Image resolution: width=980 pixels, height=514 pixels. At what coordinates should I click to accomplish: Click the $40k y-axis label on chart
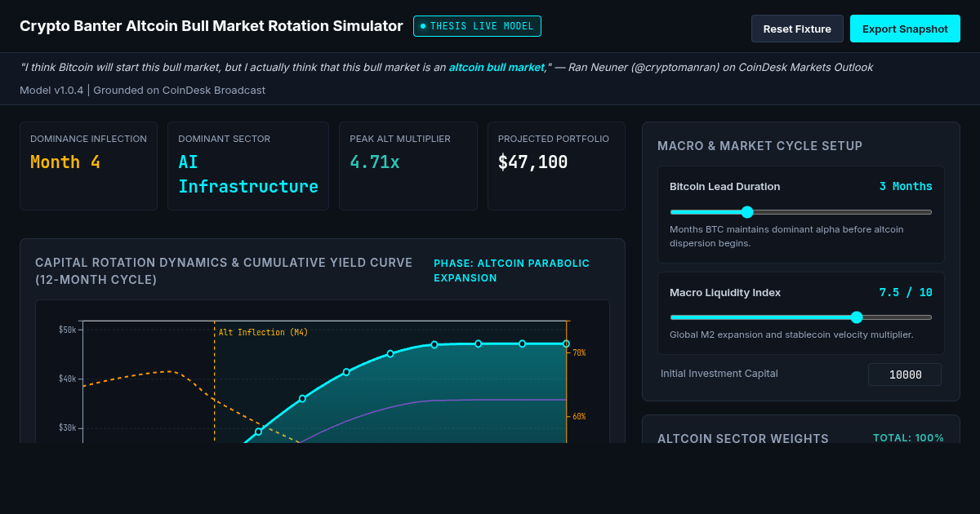(x=68, y=379)
